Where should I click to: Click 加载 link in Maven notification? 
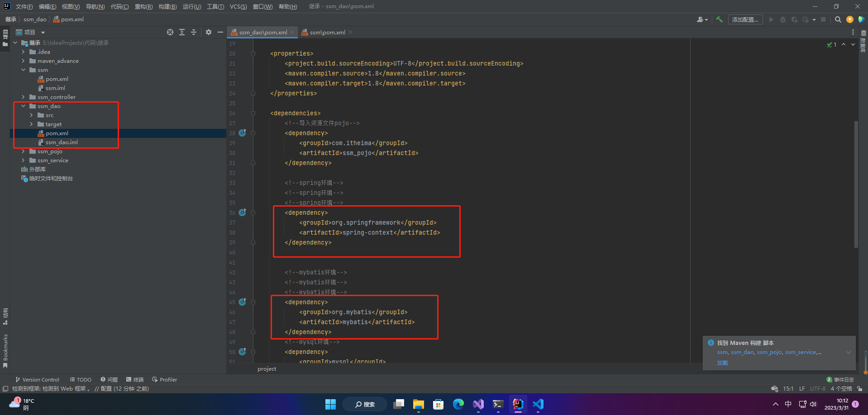pos(722,363)
